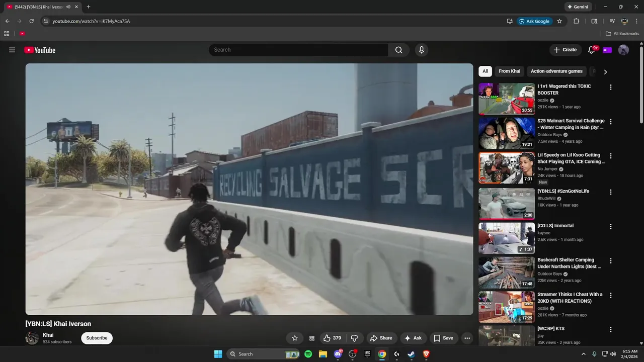Click the install app icon in address bar
This screenshot has height=362, width=644.
pyautogui.click(x=510, y=21)
